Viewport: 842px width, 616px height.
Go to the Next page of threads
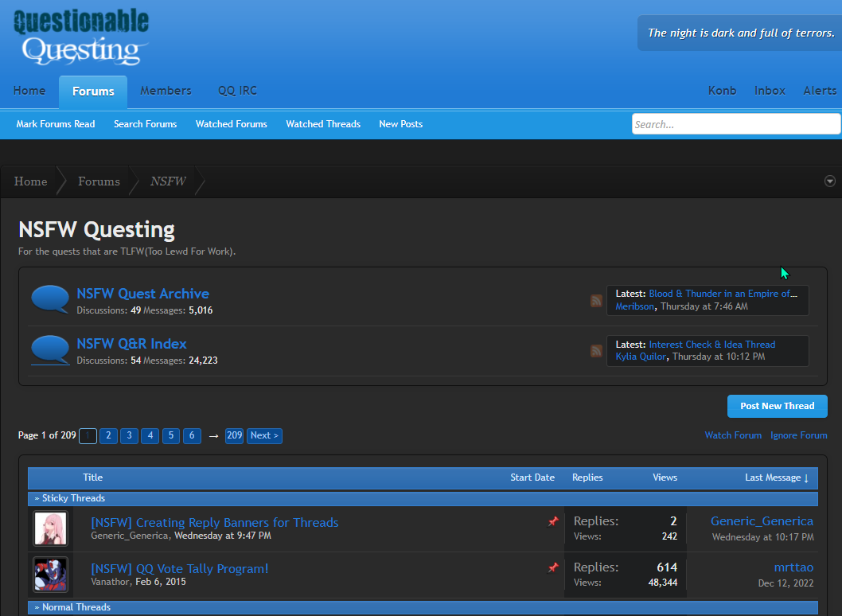[264, 435]
